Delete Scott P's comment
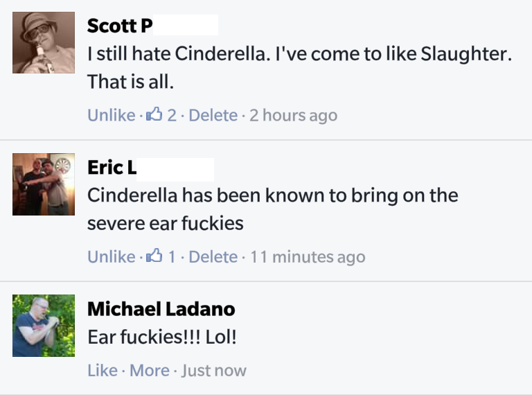532x395 pixels. [213, 115]
